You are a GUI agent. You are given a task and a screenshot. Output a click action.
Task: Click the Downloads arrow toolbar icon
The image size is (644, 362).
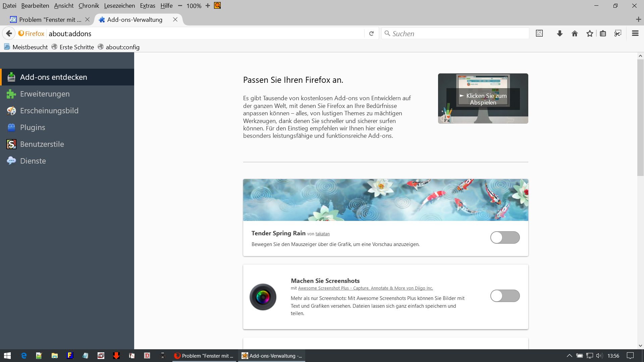[x=559, y=34]
